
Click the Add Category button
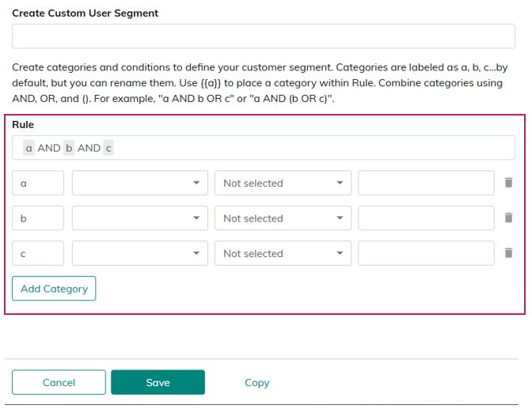[54, 289]
